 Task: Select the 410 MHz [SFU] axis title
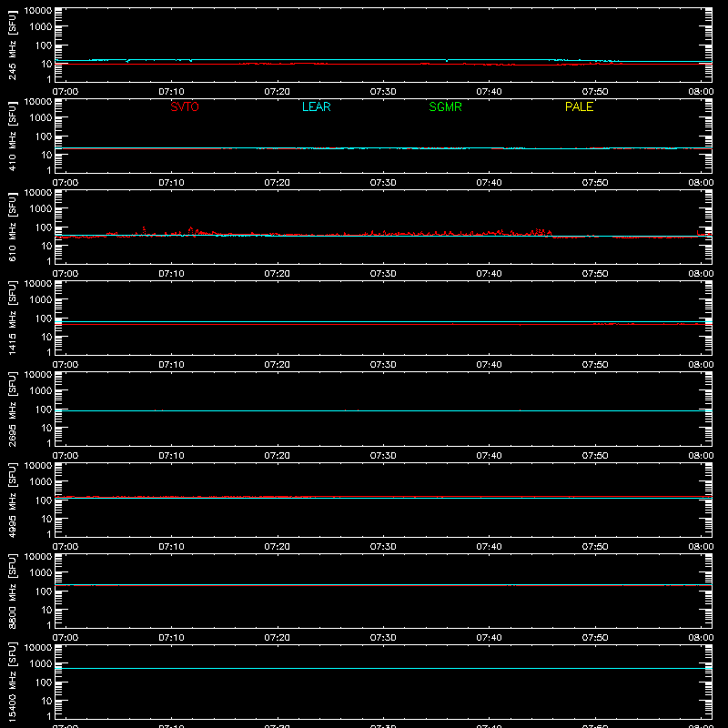click(x=12, y=136)
